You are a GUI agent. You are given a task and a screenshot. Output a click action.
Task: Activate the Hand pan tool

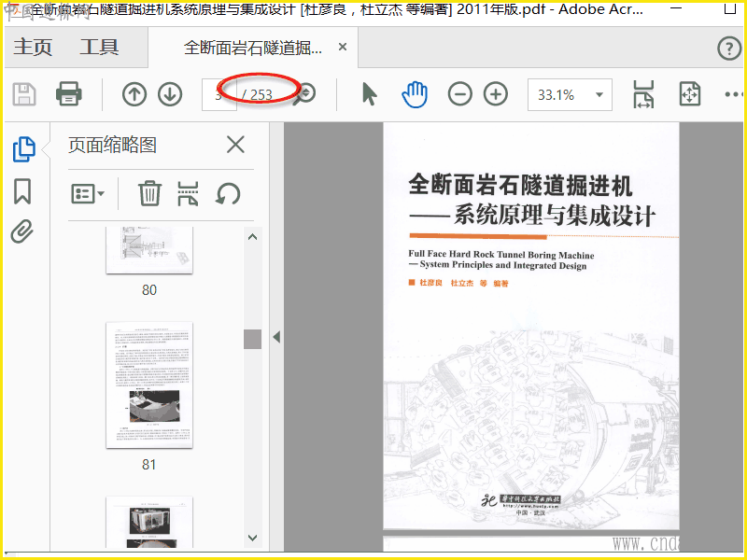click(x=415, y=94)
